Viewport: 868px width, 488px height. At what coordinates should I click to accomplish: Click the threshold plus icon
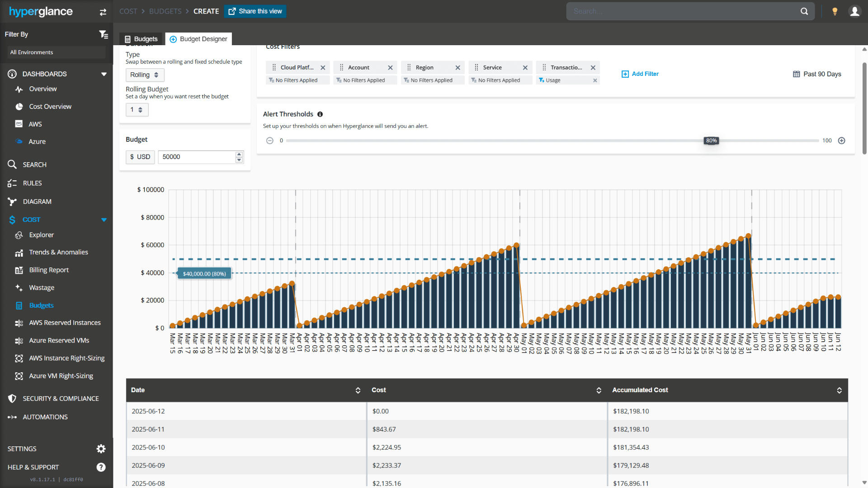pos(841,141)
